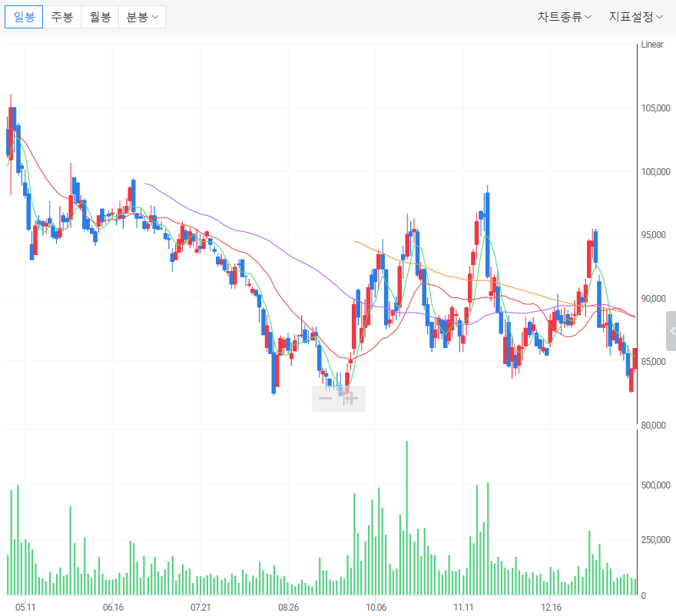
Task: Click the 95,000 price axis label
Action: click(x=653, y=235)
